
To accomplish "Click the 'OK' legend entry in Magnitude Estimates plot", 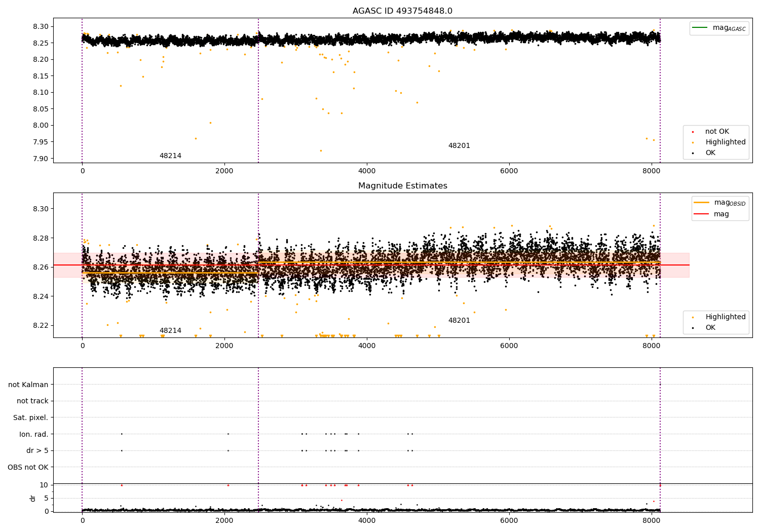I will 710,328.
